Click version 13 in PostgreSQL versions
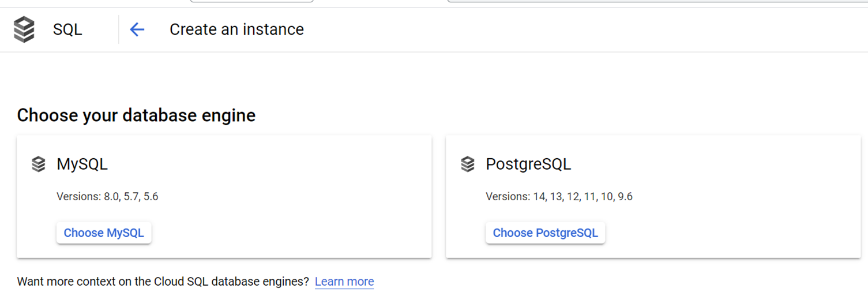 [x=555, y=197]
